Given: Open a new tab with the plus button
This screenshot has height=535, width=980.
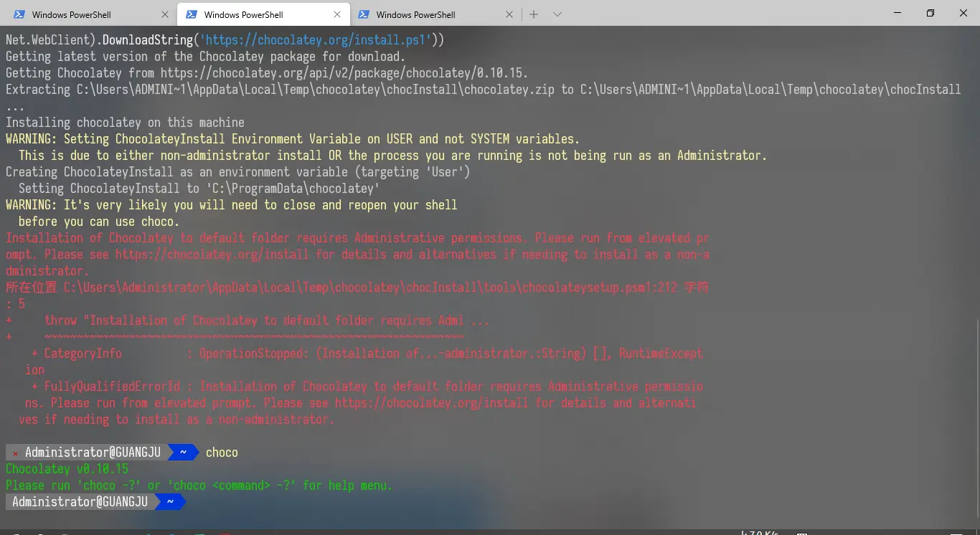Looking at the screenshot, I should point(534,14).
